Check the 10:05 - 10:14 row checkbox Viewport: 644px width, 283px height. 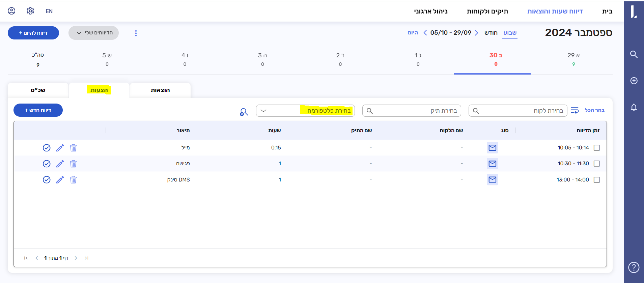pos(596,148)
